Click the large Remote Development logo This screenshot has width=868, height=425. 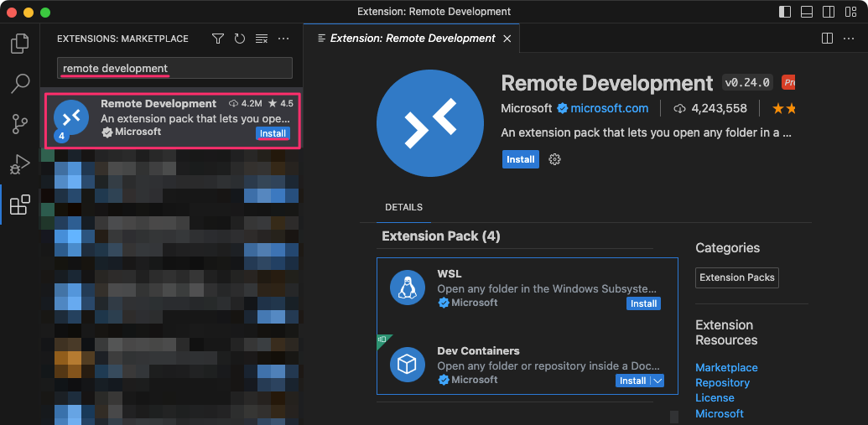(x=429, y=123)
